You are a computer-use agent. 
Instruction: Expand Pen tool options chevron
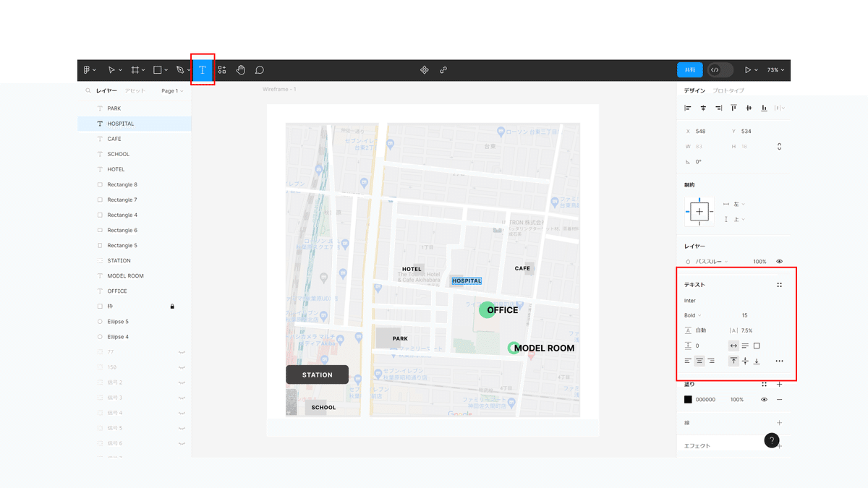pos(189,70)
